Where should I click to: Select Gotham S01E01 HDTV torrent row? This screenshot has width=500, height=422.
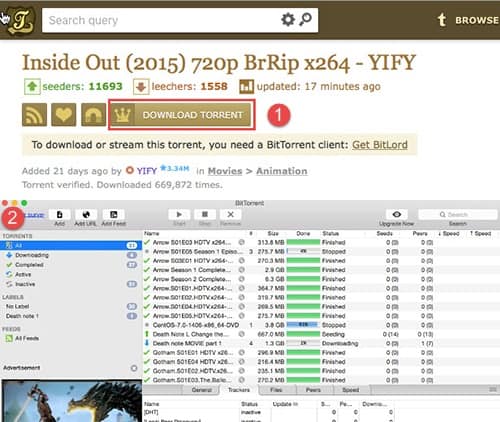pos(322,352)
